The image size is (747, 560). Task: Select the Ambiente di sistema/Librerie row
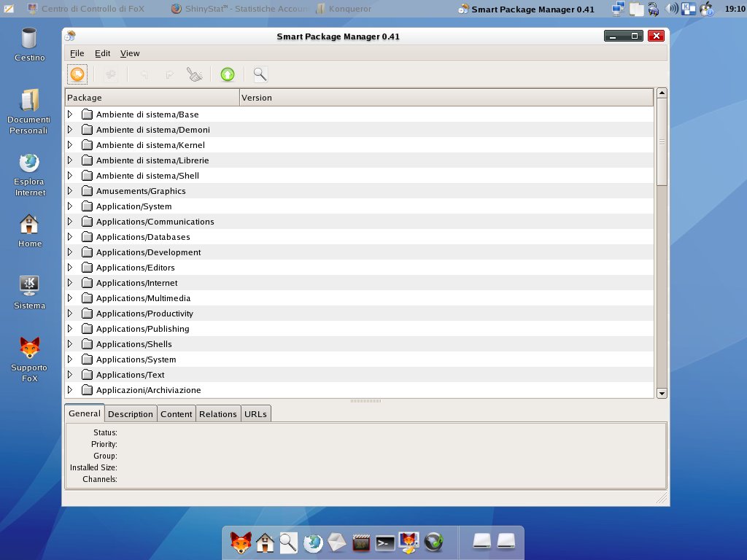click(x=359, y=160)
